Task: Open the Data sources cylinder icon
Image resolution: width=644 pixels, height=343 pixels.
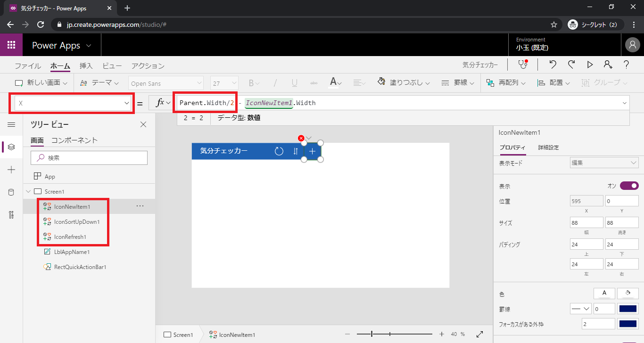Action: point(11,192)
